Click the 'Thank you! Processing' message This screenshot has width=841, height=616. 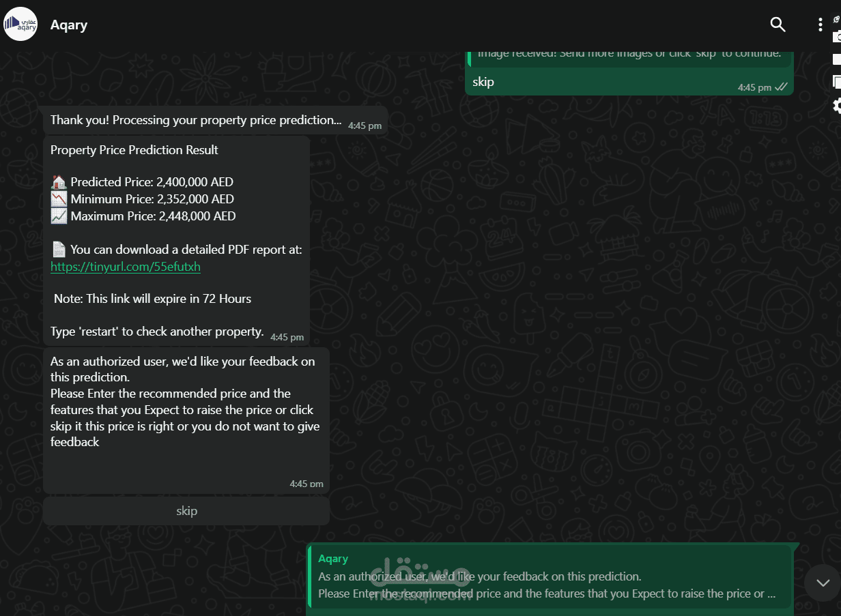196,120
